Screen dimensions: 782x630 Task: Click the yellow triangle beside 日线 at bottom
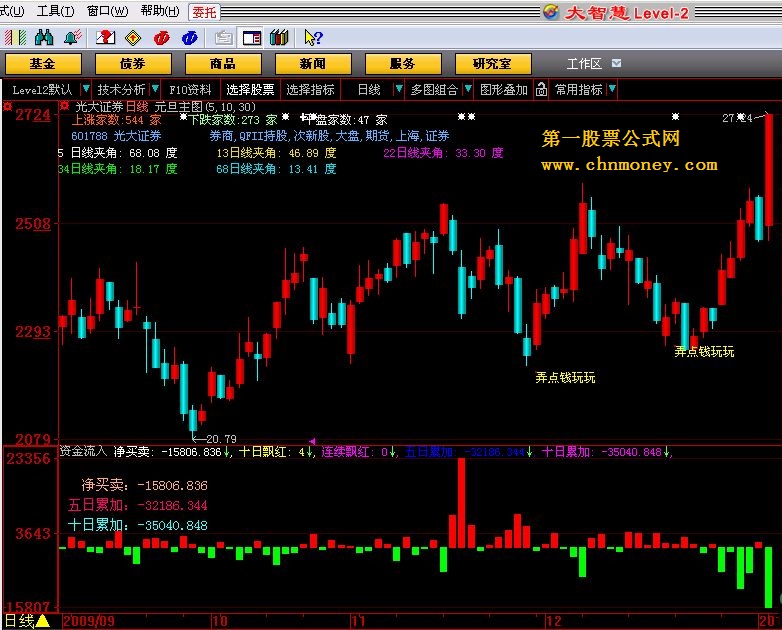tap(42, 621)
